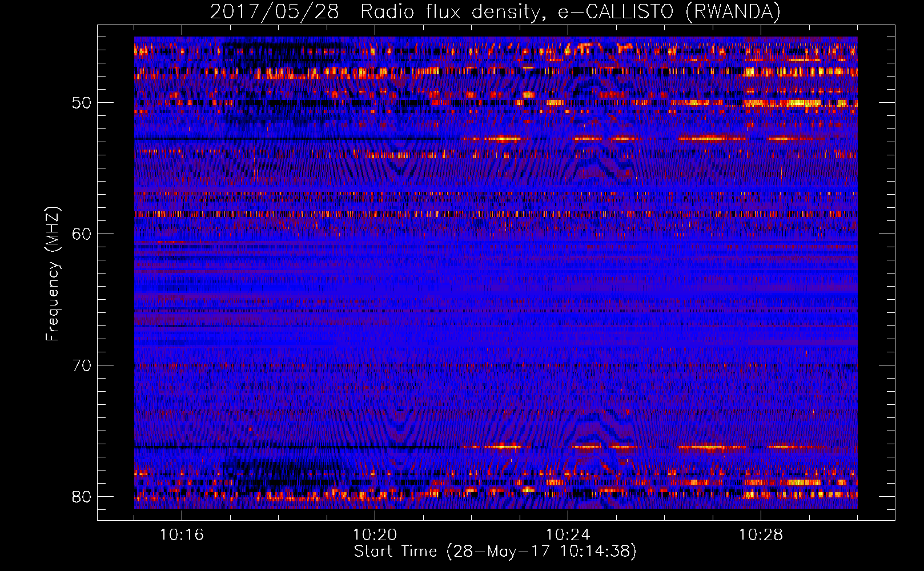Click the plot title 'Radio flux density, e-CALLISTO (RWANDA)'
Viewport: 924px width, 571px height.
pos(570,12)
